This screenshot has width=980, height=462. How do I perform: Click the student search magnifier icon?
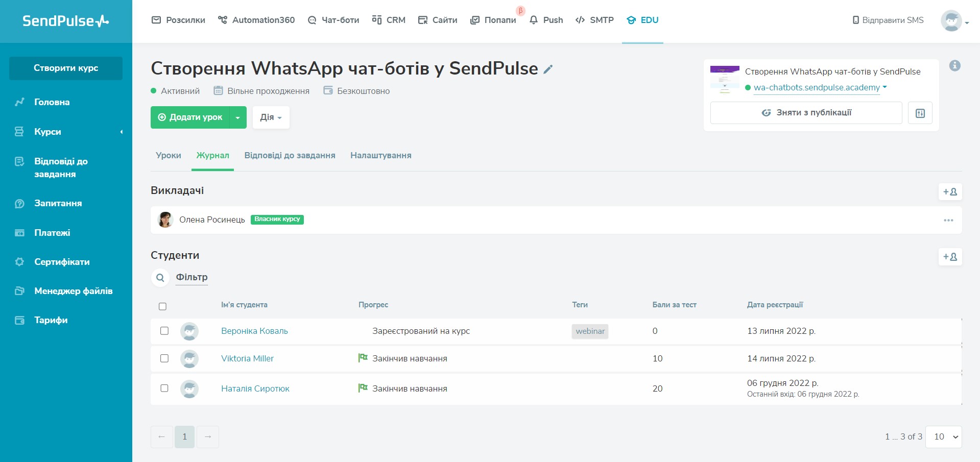pos(160,278)
